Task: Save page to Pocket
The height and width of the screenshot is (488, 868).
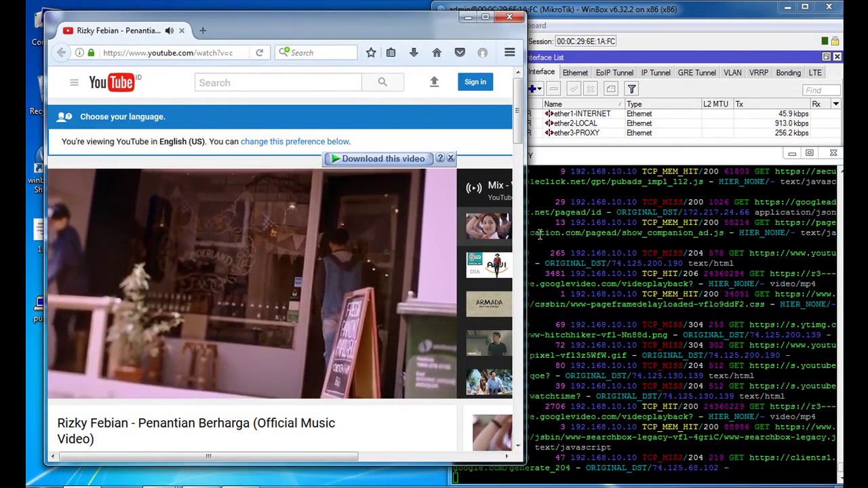Action: click(460, 52)
